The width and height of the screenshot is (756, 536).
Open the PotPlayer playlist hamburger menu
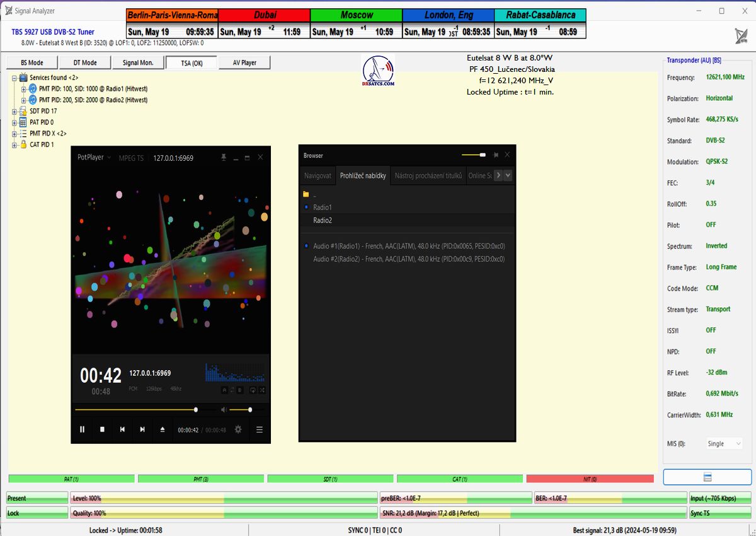click(259, 429)
